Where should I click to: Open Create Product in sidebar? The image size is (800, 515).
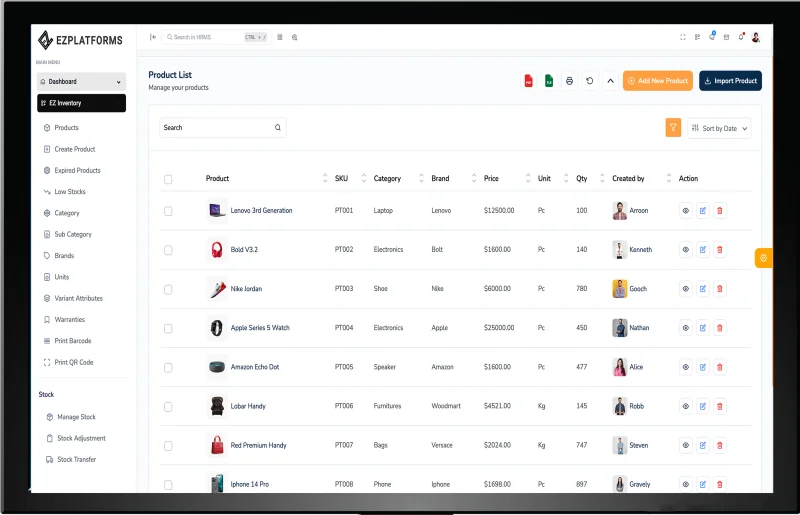pos(69,149)
